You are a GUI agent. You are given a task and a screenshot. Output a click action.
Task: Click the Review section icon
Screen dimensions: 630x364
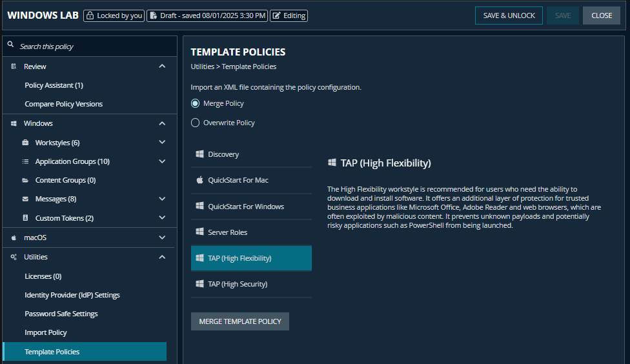click(x=14, y=66)
